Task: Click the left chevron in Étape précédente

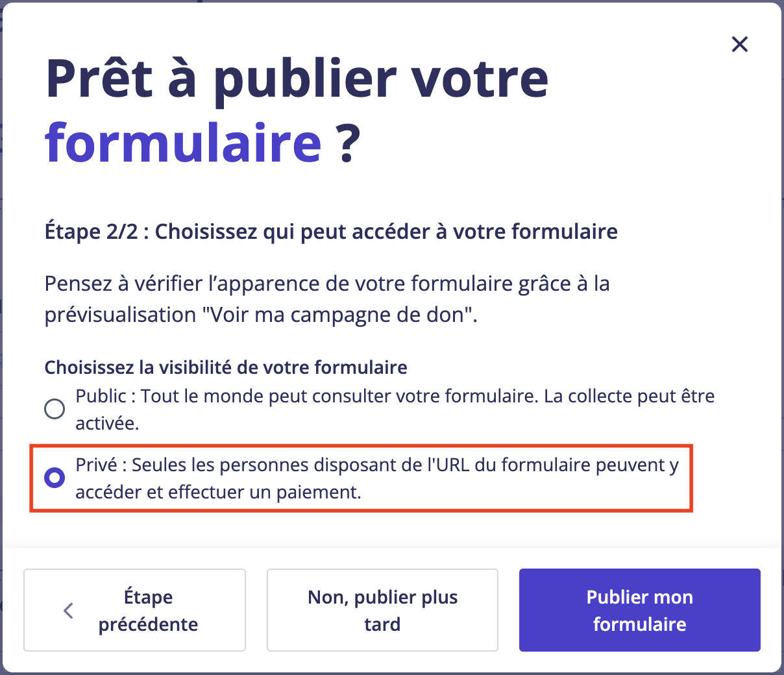Action: [67, 610]
